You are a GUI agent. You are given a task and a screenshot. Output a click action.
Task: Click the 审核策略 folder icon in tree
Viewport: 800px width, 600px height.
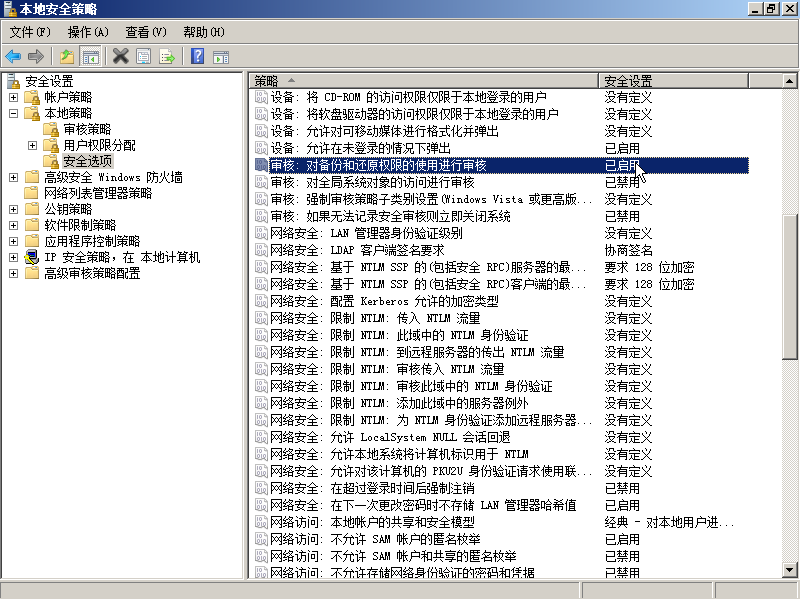[51, 129]
